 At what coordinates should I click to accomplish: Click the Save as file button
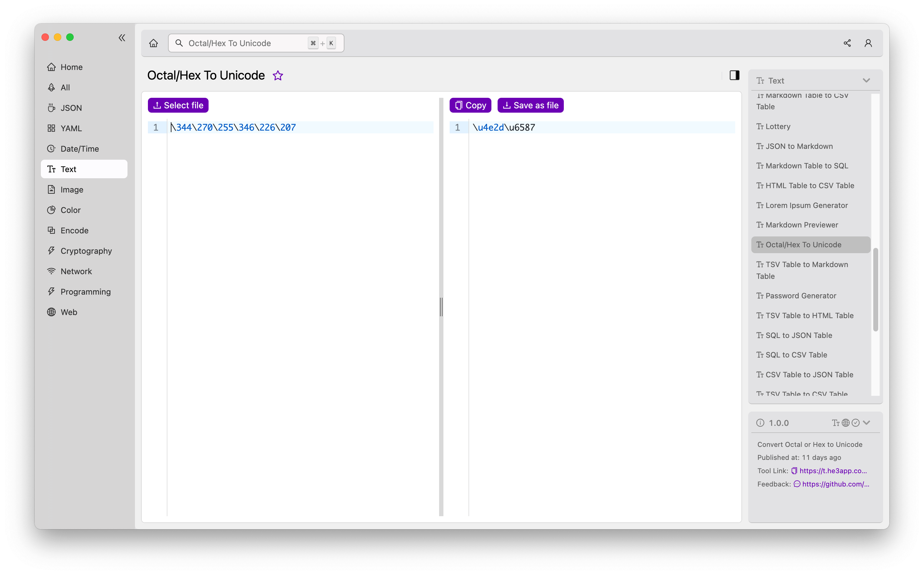point(530,105)
